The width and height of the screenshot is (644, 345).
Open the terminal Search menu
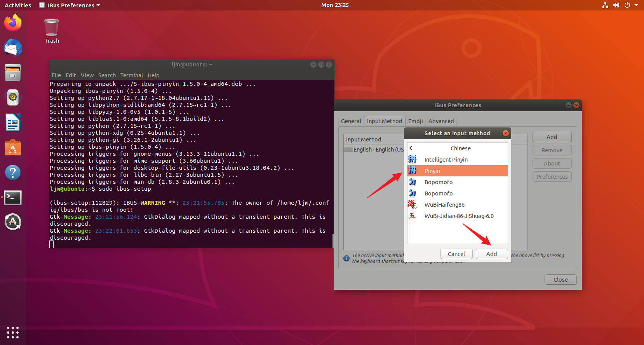(107, 75)
